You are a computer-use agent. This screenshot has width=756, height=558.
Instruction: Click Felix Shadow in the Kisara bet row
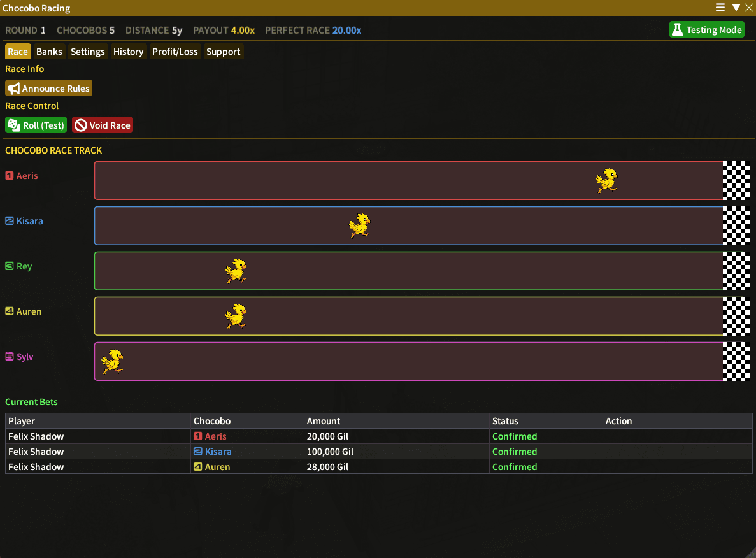[36, 452]
